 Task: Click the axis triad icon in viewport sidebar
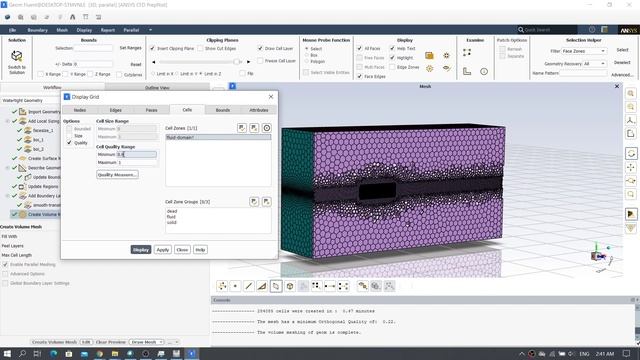pyautogui.click(x=631, y=120)
